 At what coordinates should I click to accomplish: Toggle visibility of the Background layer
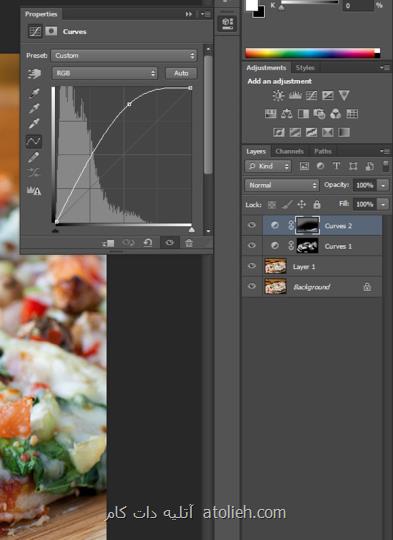[x=252, y=287]
